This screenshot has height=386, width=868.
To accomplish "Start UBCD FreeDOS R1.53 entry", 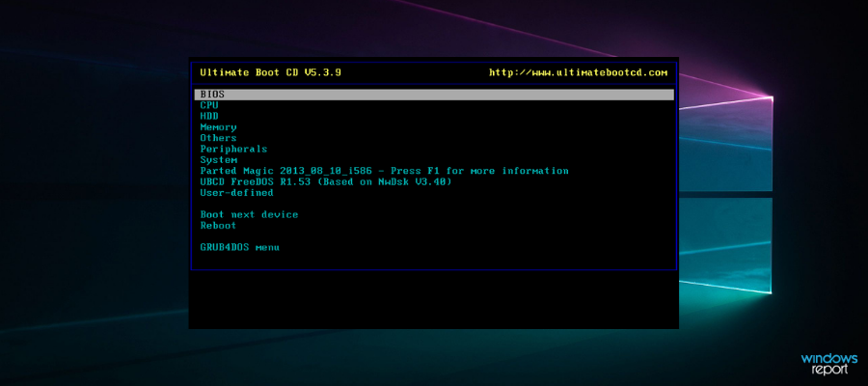I will 326,181.
